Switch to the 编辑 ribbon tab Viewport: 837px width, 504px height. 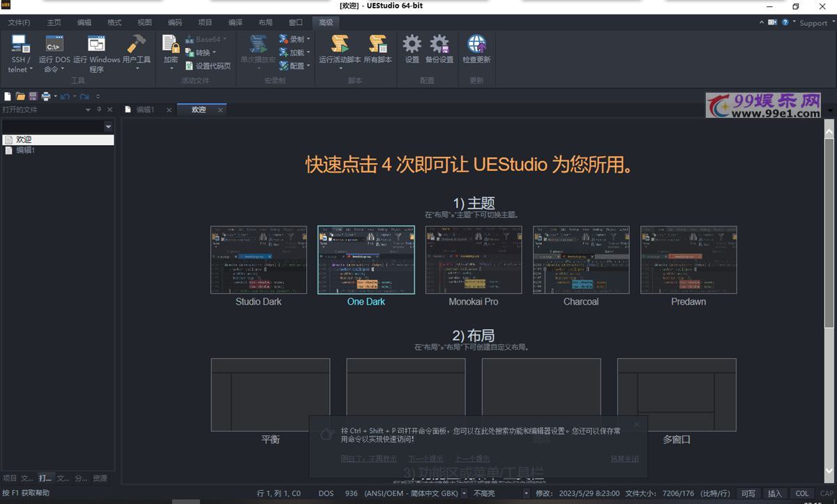pos(84,22)
